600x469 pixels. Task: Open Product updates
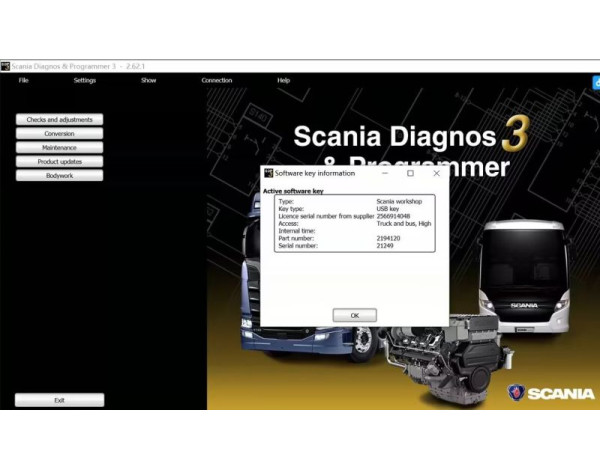click(x=59, y=162)
